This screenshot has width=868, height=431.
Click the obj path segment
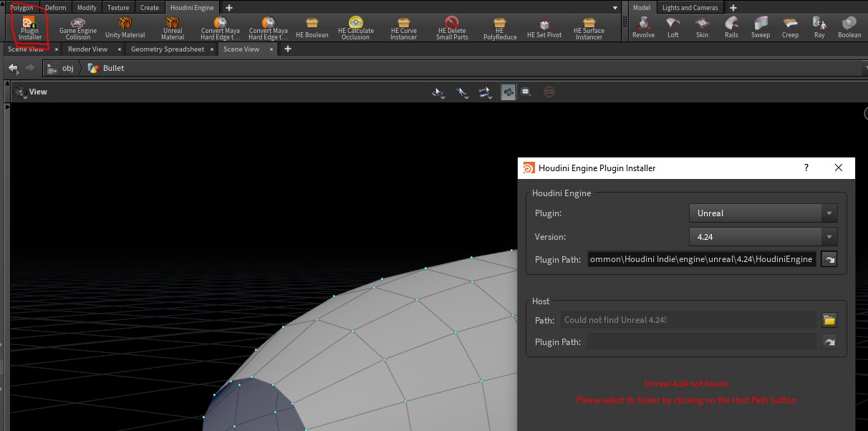(x=60, y=68)
